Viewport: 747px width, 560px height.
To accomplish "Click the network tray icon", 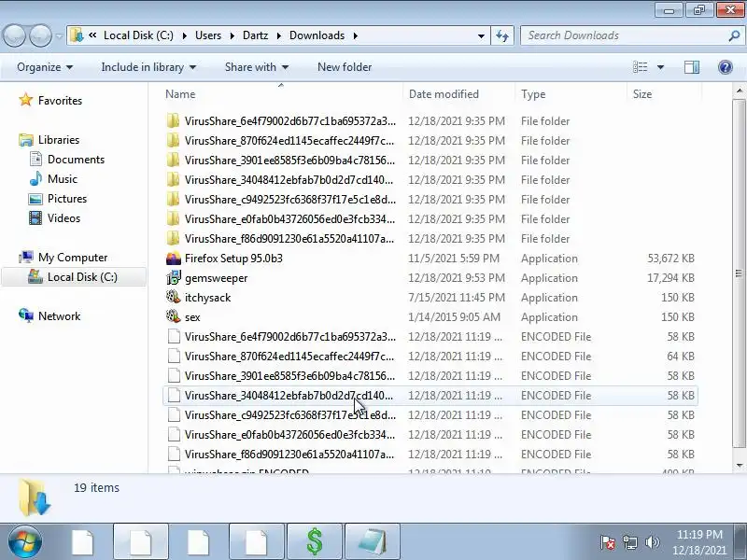I will [629, 542].
